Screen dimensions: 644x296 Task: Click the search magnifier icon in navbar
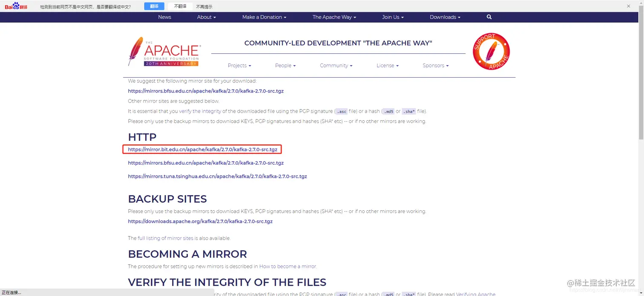489,17
